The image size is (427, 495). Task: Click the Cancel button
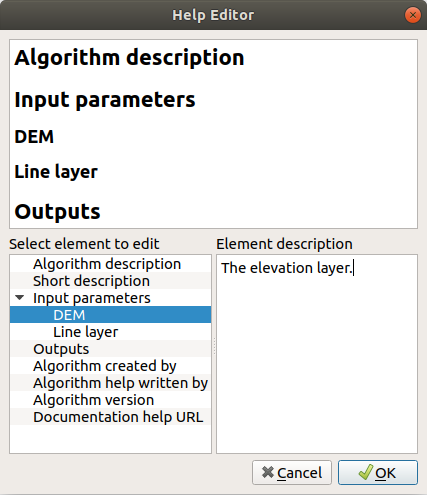292,473
